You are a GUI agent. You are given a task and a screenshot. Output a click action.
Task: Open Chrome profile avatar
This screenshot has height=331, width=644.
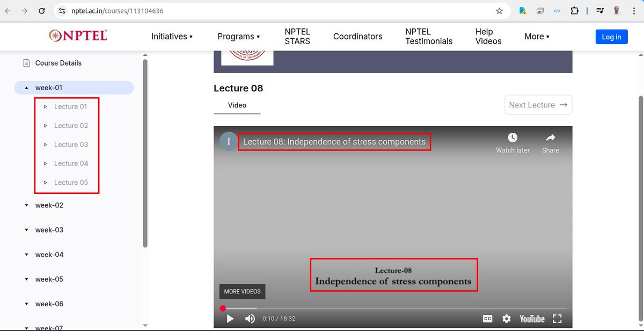tap(616, 11)
